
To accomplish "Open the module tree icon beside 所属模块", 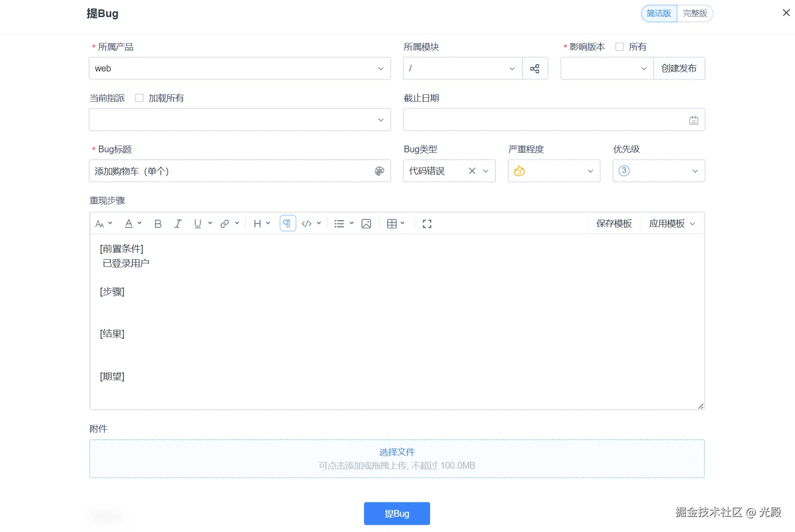I will (x=535, y=69).
